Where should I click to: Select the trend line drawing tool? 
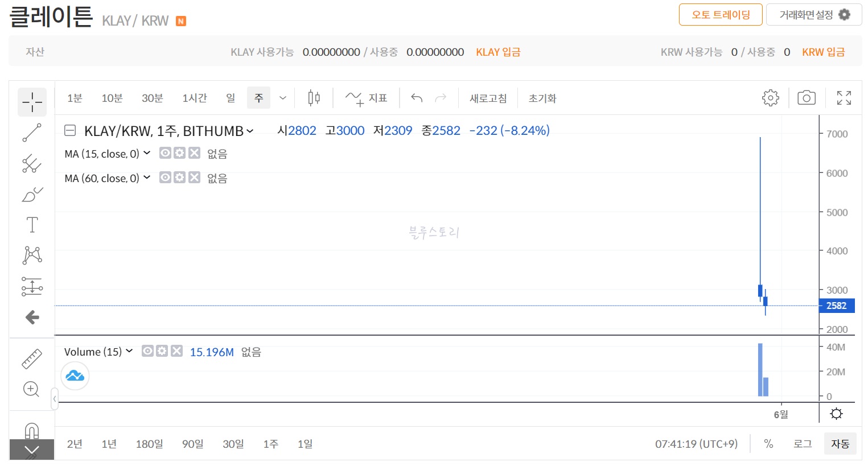click(32, 133)
